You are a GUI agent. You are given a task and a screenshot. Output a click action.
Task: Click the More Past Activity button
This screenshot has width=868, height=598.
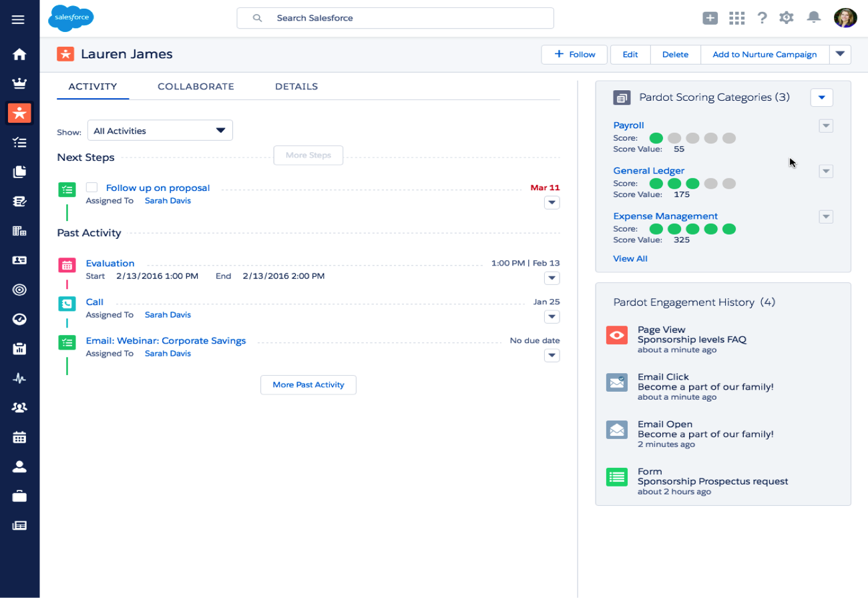pos(308,384)
